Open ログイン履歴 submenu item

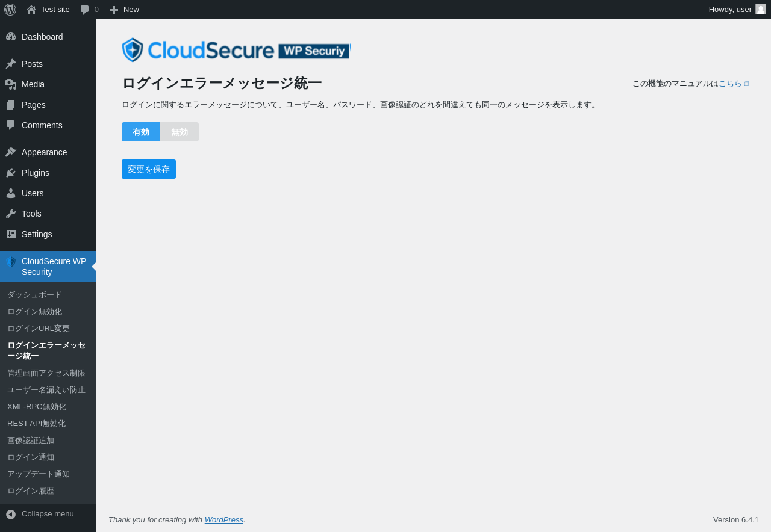(x=31, y=491)
